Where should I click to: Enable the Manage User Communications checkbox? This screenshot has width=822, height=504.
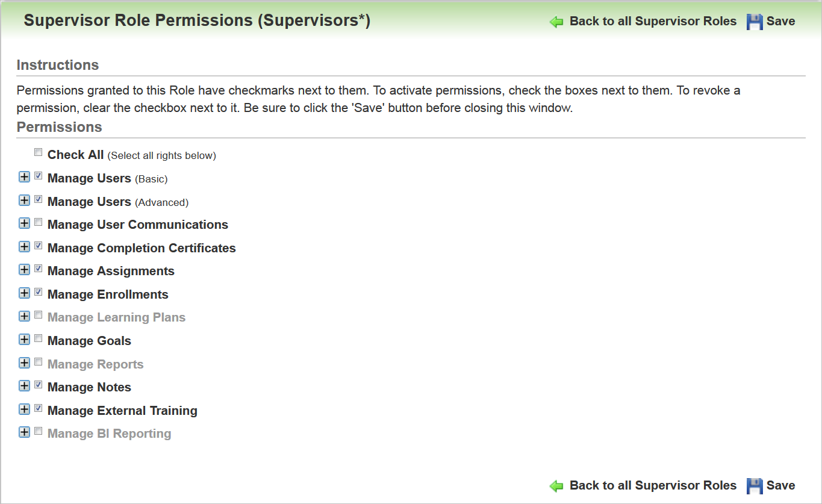pos(39,222)
